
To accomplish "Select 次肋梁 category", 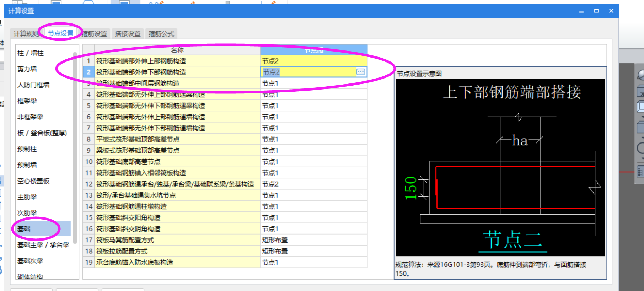I will tap(27, 213).
